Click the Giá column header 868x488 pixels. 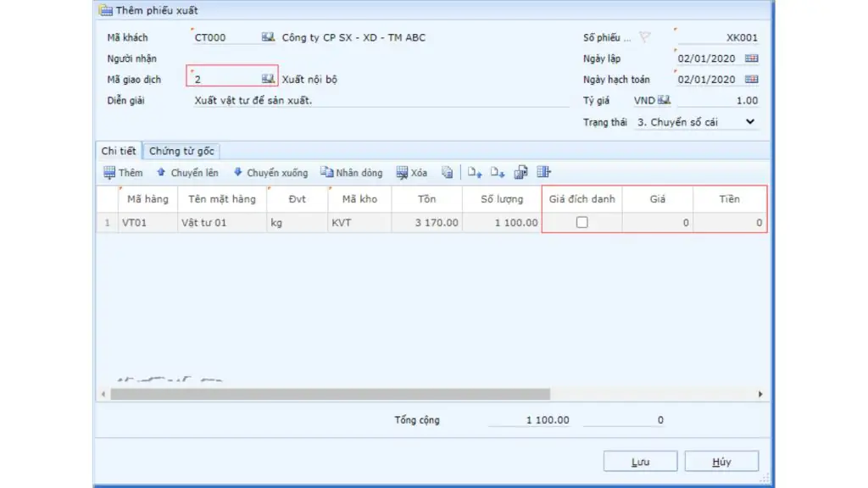point(658,199)
